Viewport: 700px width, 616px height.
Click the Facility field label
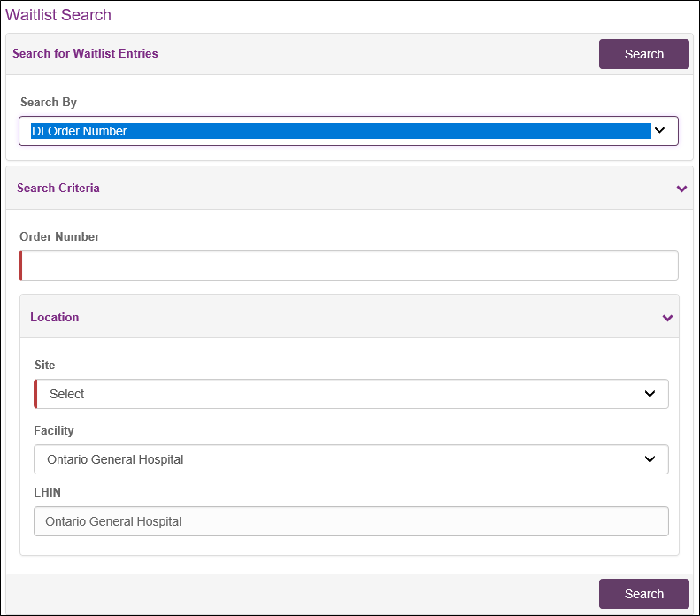click(x=54, y=430)
